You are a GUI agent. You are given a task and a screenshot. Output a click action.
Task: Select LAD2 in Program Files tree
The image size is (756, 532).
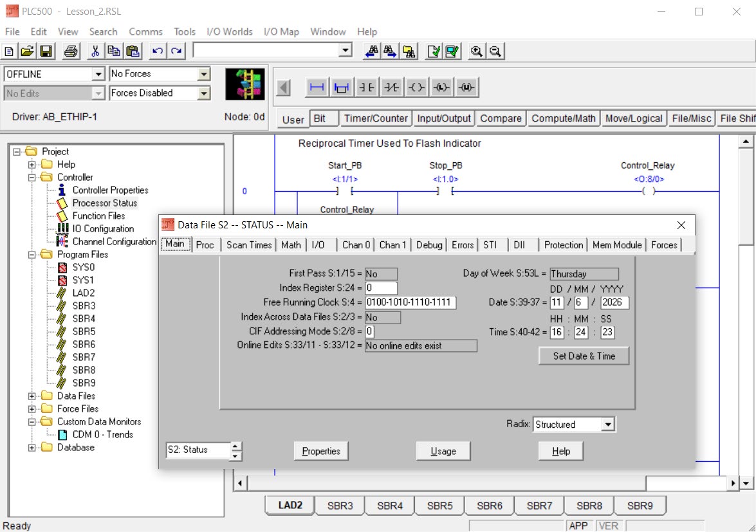click(x=84, y=293)
